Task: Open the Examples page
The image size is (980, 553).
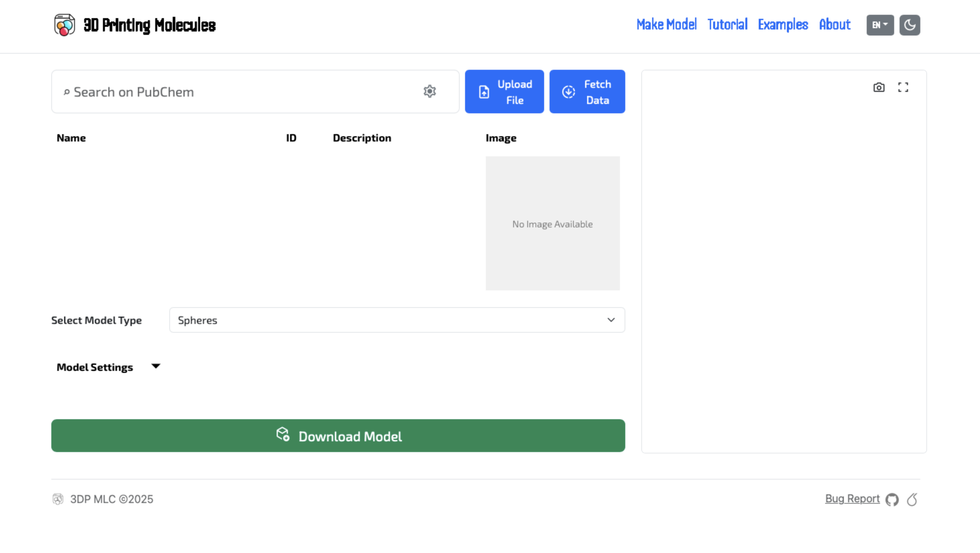Action: pyautogui.click(x=783, y=25)
